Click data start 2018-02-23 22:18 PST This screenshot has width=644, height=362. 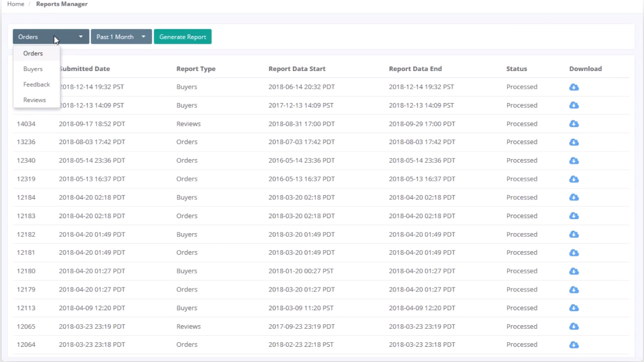click(301, 345)
